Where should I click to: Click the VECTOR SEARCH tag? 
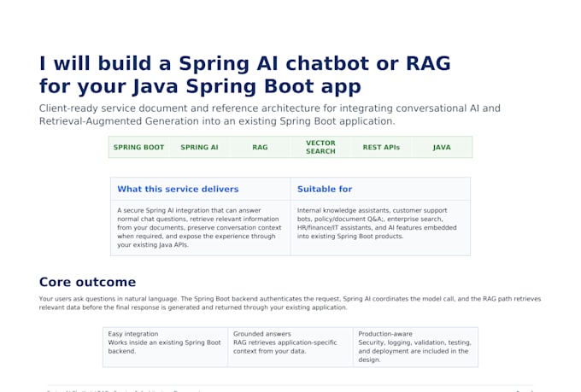pyautogui.click(x=320, y=147)
